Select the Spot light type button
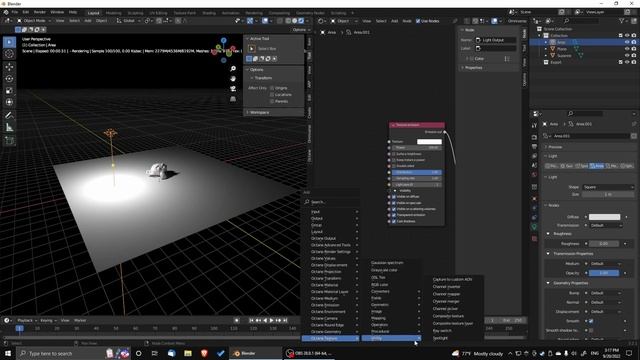 point(582,166)
